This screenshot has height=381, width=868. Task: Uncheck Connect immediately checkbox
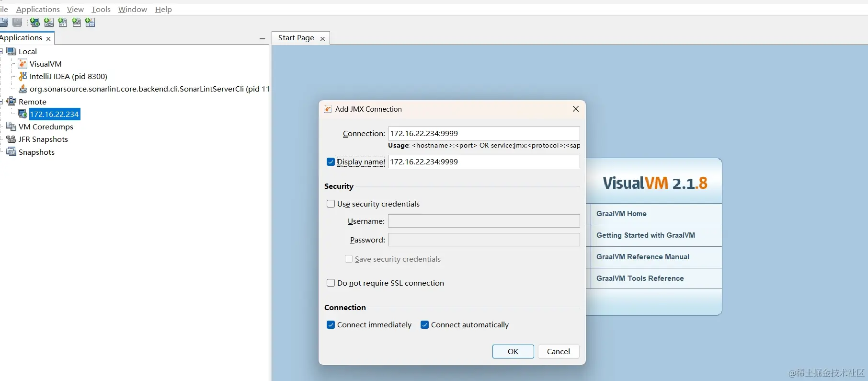331,324
